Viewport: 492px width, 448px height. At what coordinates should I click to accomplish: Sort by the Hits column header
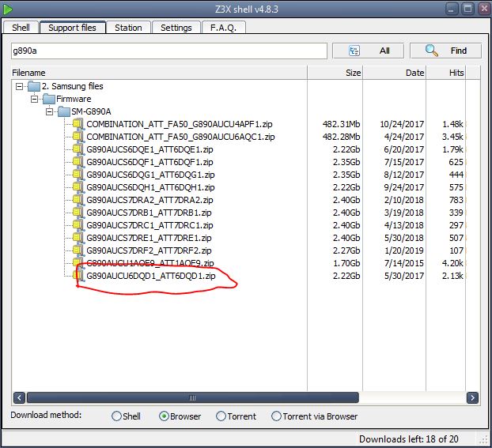446,73
